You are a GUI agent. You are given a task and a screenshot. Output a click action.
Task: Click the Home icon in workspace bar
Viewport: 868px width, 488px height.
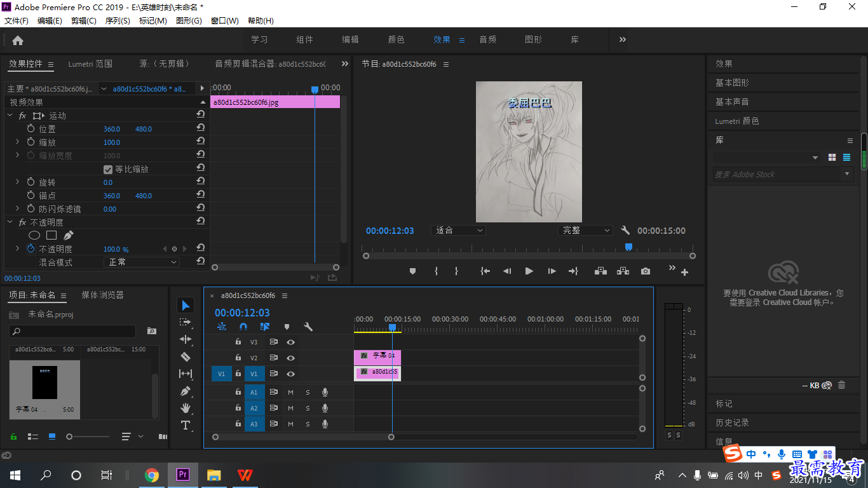[18, 40]
